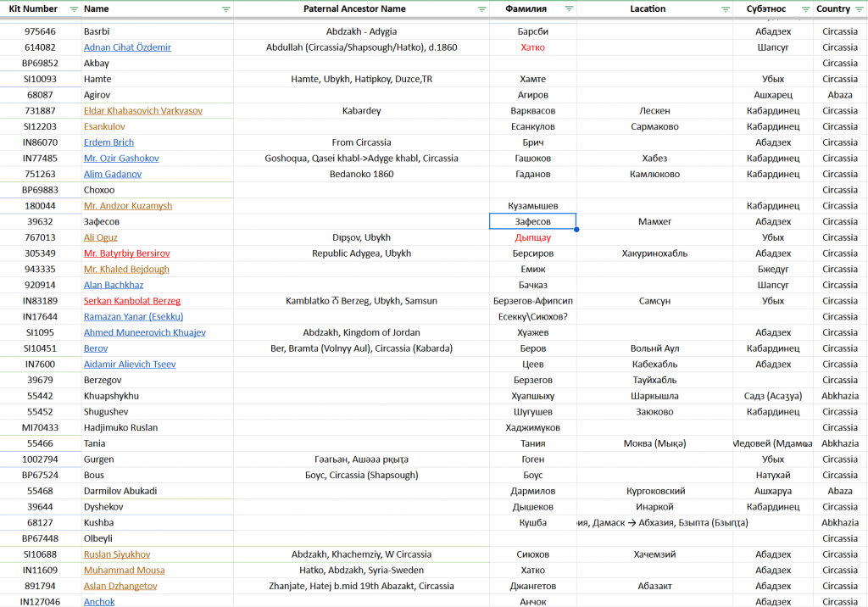Select the highlighted Зафесов surname cell

click(x=532, y=221)
